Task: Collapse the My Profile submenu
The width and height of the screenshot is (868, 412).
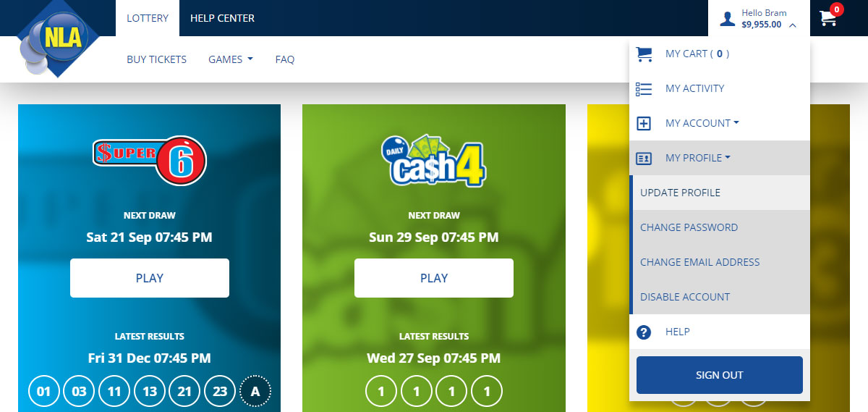Action: (698, 158)
